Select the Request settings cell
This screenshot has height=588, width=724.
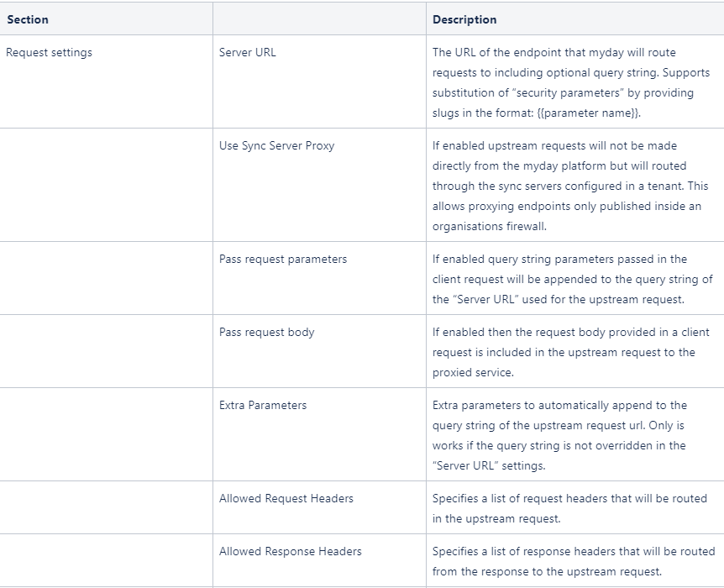106,81
